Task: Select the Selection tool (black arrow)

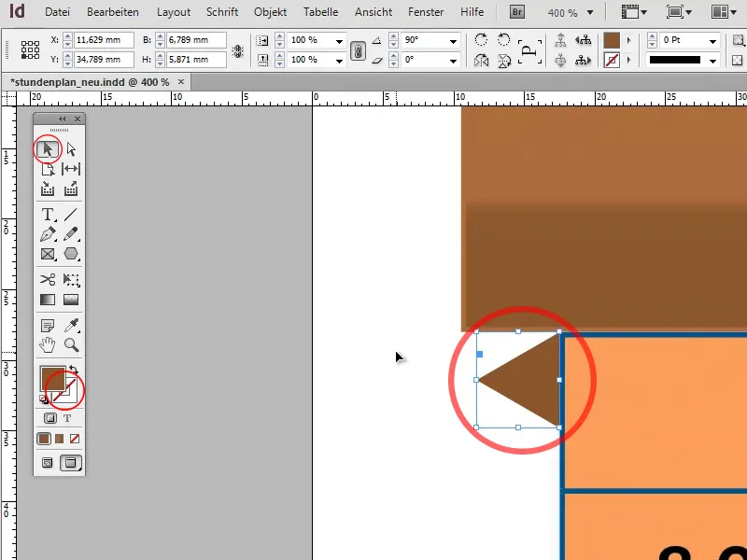Action: [48, 149]
